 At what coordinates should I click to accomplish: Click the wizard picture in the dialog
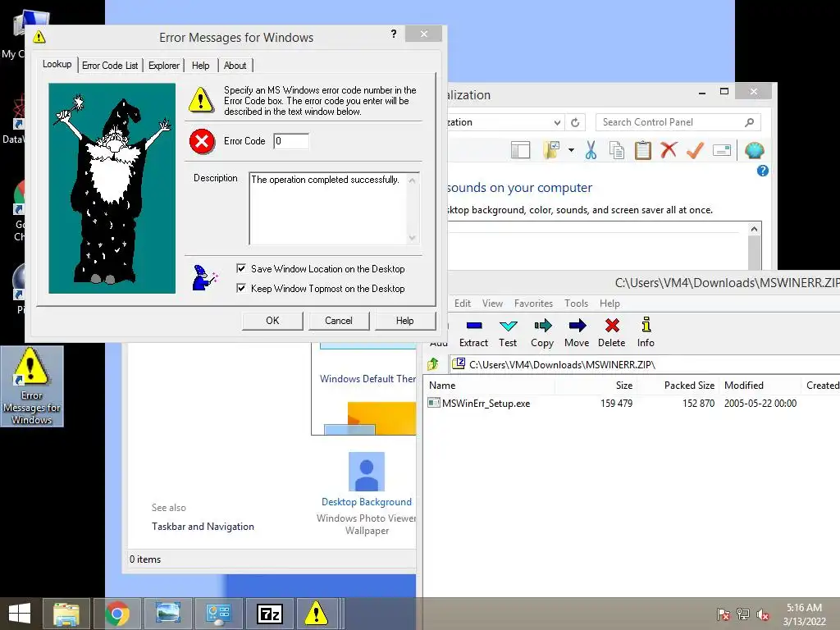[x=112, y=188]
